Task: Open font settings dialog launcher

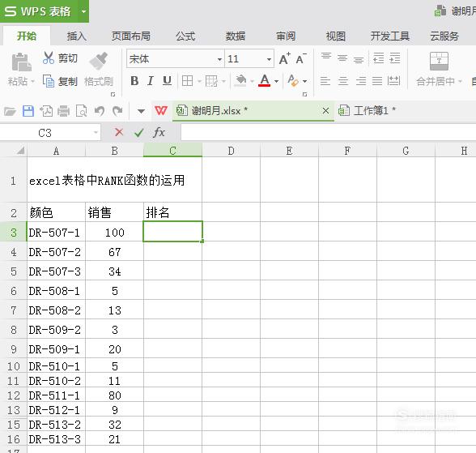Action: (304, 95)
